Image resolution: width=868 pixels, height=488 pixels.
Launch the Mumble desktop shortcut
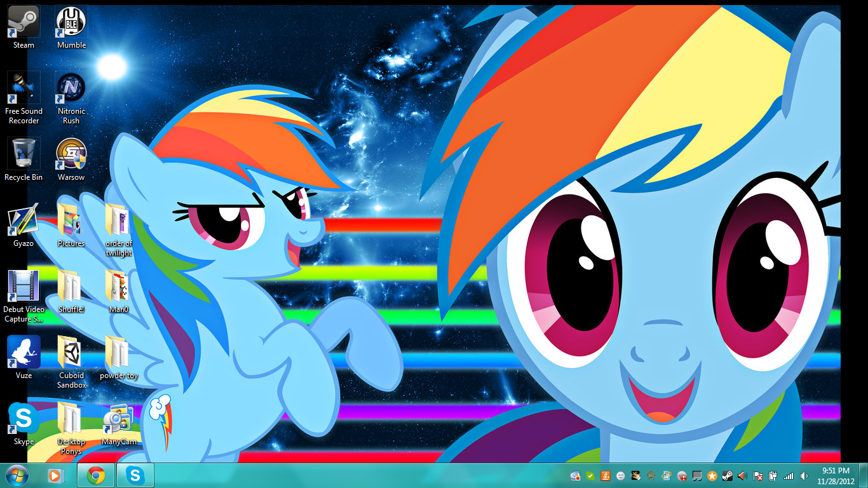coord(71,27)
